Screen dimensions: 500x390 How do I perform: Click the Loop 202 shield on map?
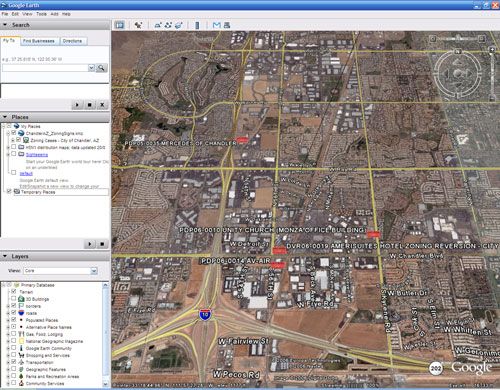pyautogui.click(x=436, y=368)
